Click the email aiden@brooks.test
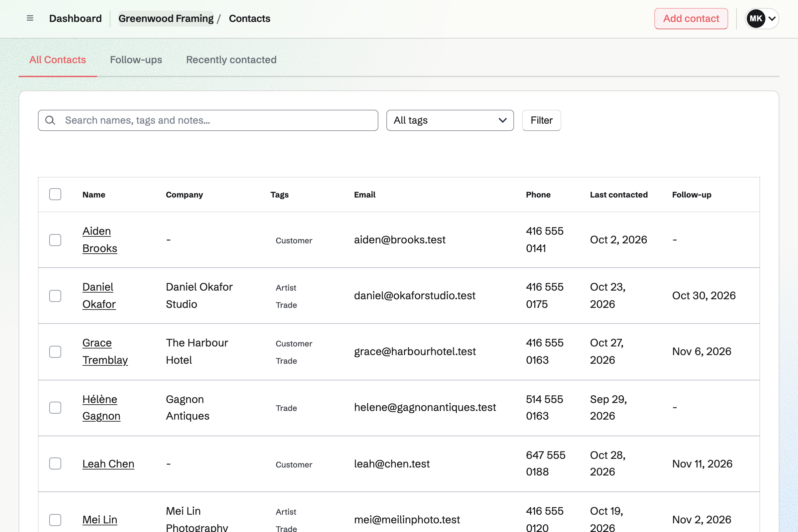The height and width of the screenshot is (532, 798). tap(400, 239)
